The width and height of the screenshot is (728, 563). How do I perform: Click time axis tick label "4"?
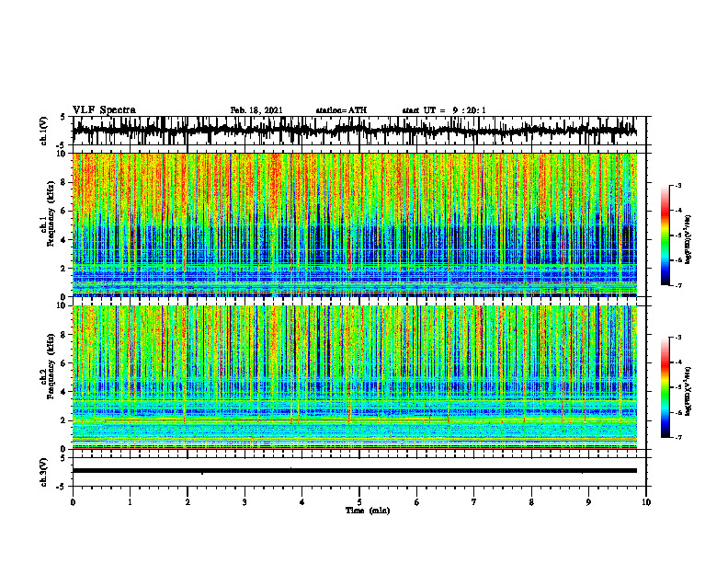302,502
